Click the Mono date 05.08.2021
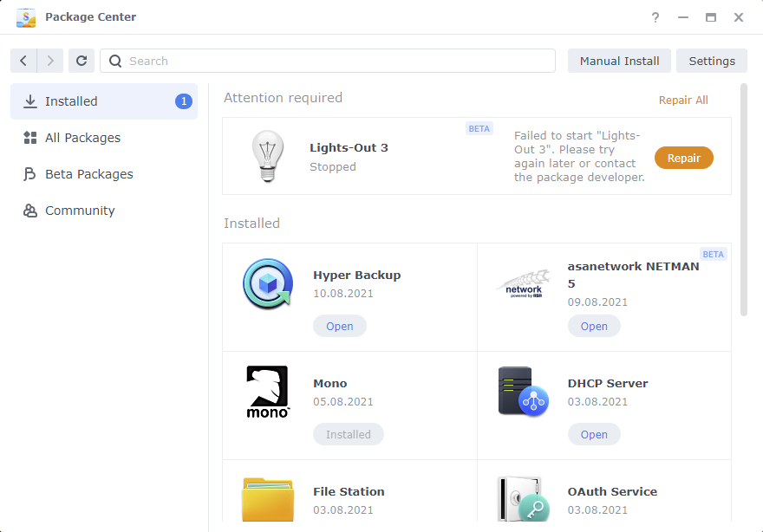Viewport: 763px width, 532px height. coord(343,402)
